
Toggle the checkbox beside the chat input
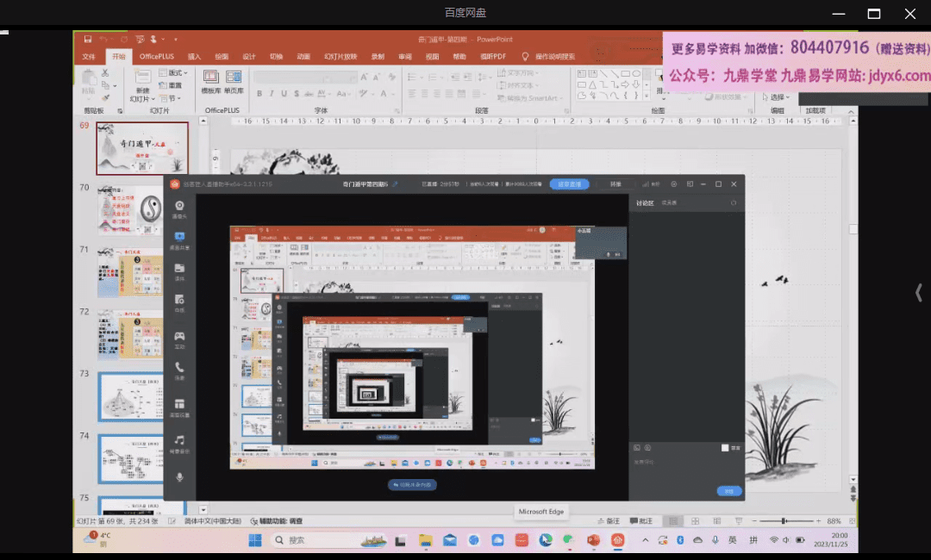(725, 448)
